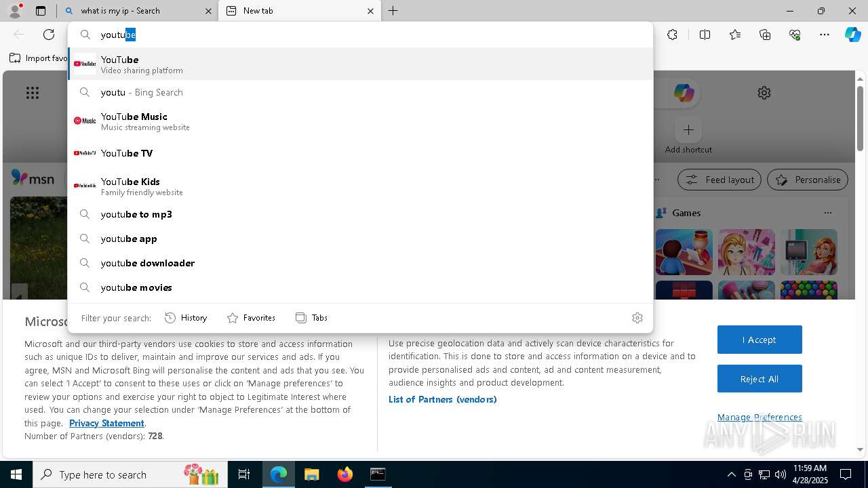868x488 pixels.
Task: Add a shortcut with the plus tile
Action: point(688,129)
